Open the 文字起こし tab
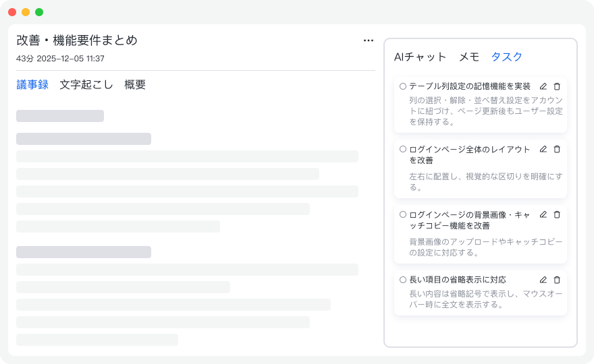The height and width of the screenshot is (364, 594). pyautogui.click(x=86, y=84)
